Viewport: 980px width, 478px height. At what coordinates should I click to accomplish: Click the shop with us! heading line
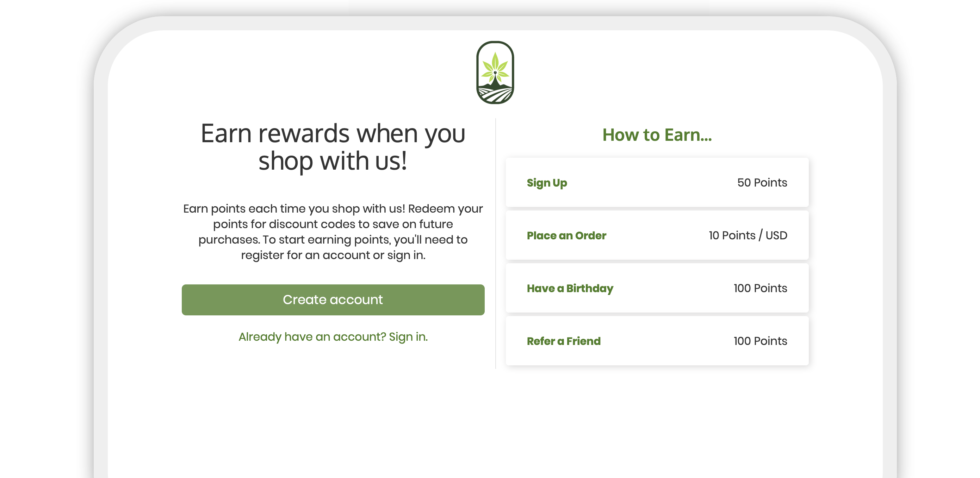(333, 161)
